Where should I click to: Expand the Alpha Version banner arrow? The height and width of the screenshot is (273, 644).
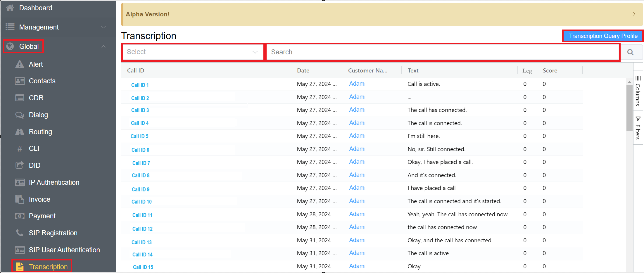point(634,14)
